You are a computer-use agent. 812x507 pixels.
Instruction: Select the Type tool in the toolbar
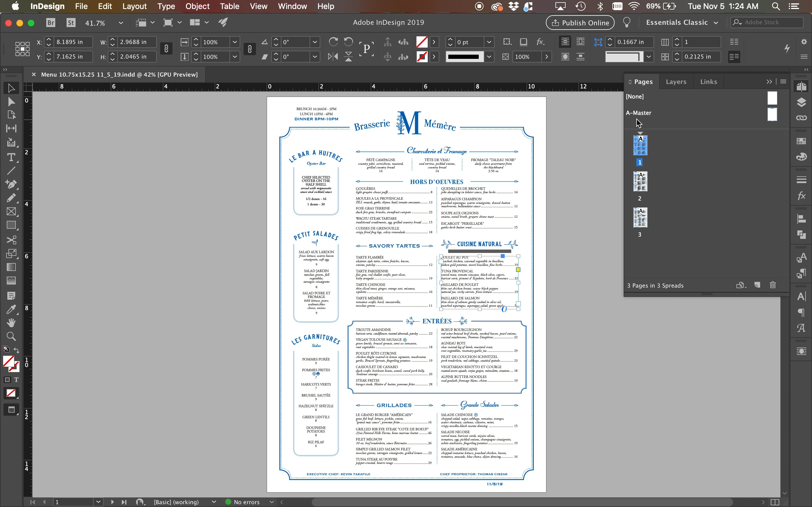coord(11,157)
